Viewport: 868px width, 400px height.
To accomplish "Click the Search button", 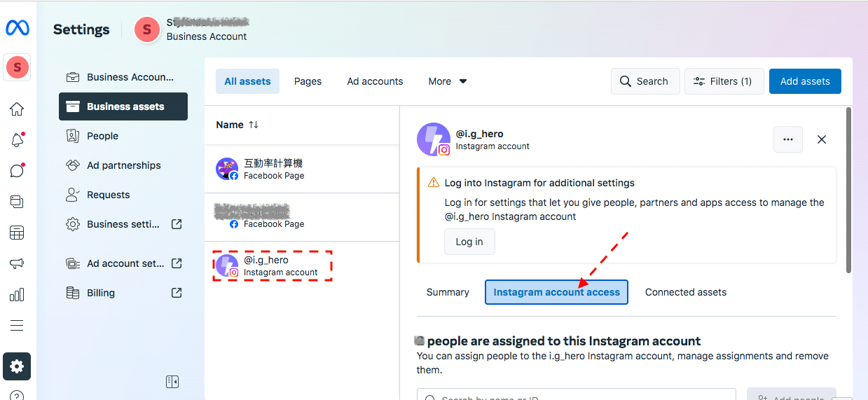I will tap(645, 81).
